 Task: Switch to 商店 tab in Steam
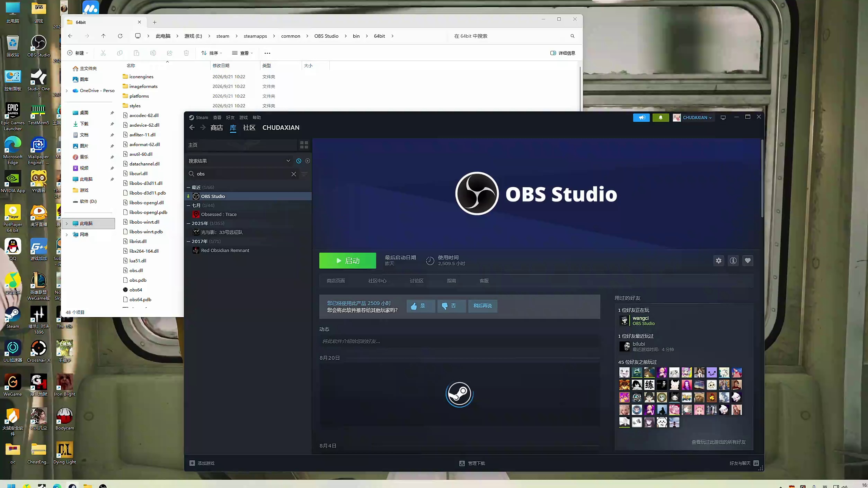[217, 128]
